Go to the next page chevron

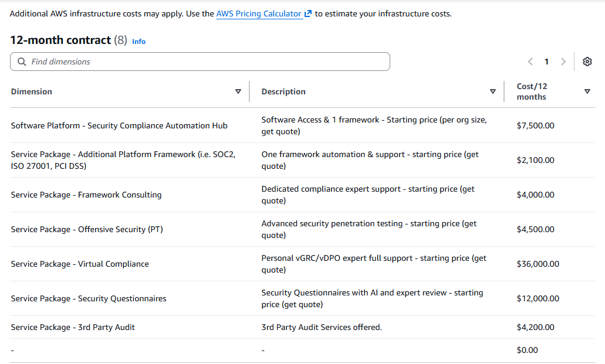pos(563,62)
